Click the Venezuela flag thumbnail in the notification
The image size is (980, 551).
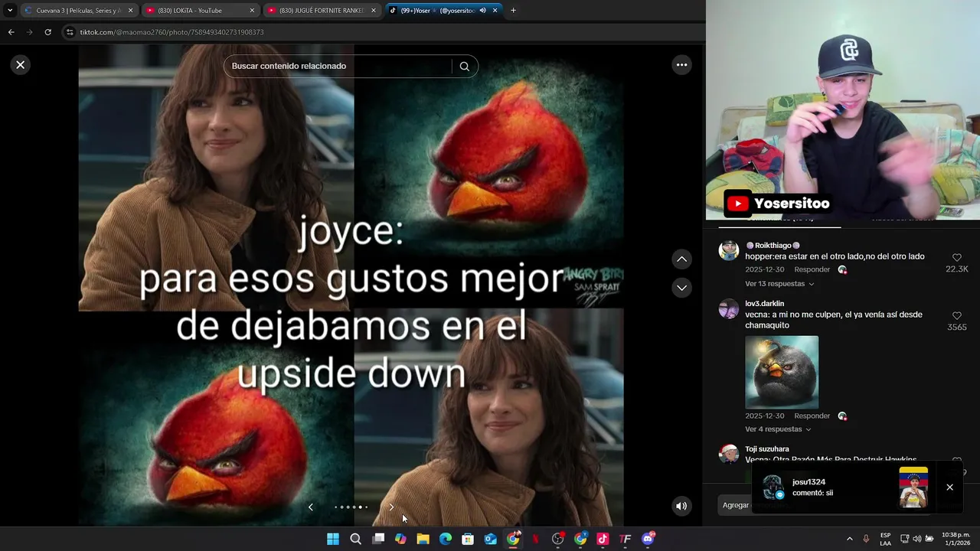913,487
